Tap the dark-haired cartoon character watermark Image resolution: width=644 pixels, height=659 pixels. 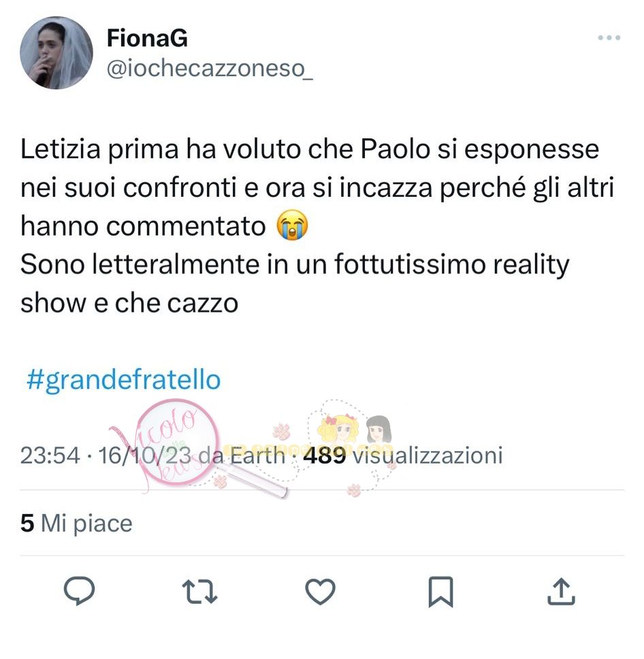[379, 429]
